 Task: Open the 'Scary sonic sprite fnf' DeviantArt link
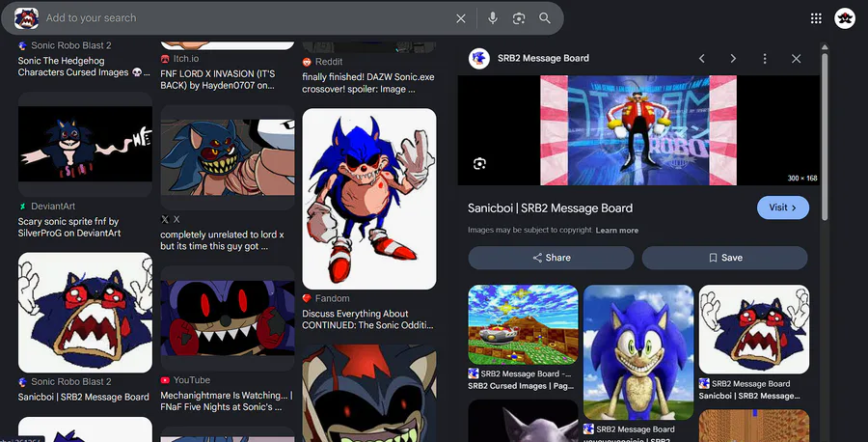68,227
